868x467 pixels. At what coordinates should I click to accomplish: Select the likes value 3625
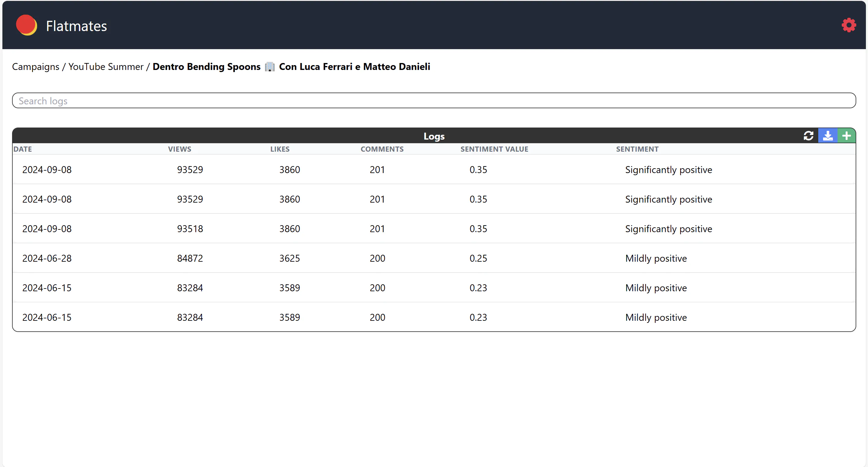coord(289,258)
